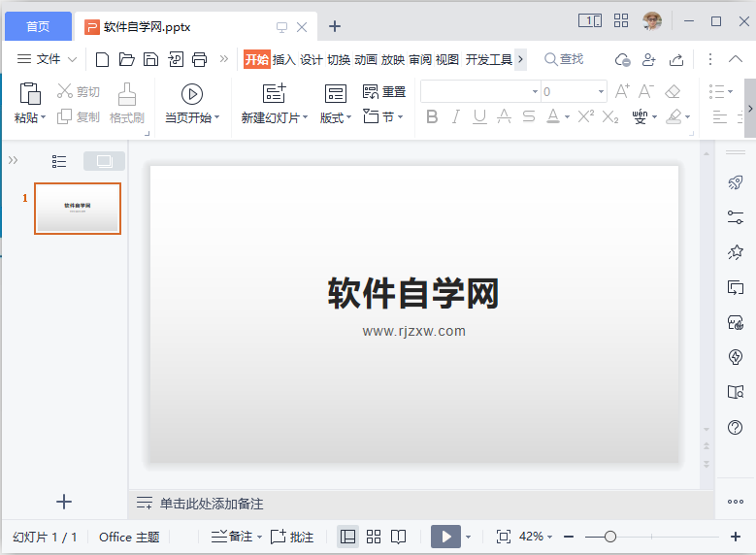Screen dimensions: 756x555
Task: Click the add slide plus button
Action: tap(64, 502)
